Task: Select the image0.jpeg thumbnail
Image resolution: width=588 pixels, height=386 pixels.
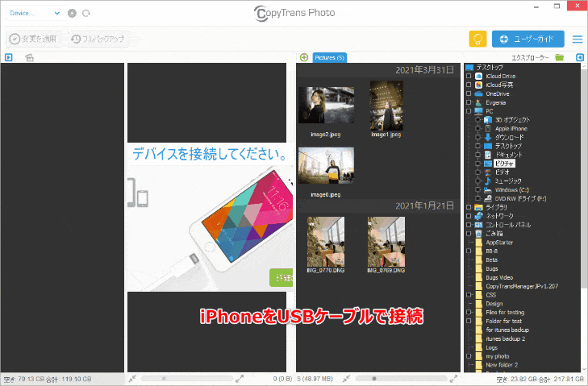Action: click(326, 166)
